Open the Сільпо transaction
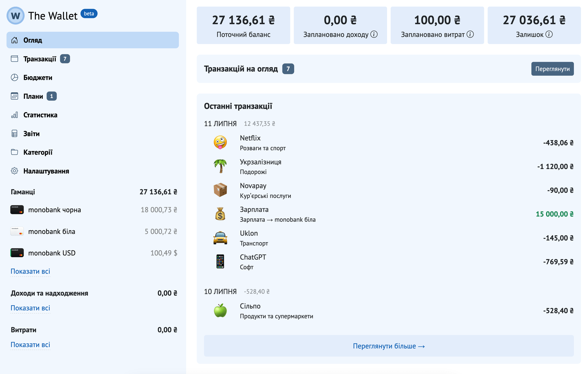This screenshot has height=374, width=588. [x=389, y=311]
